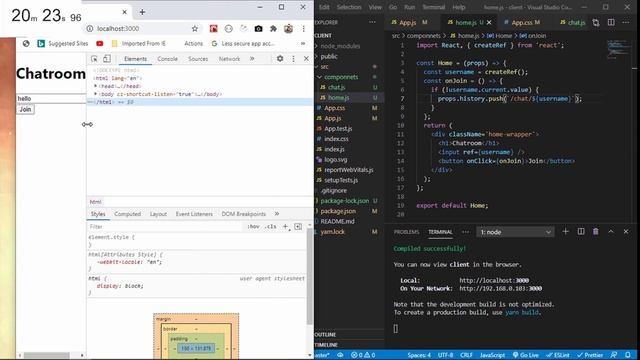Toggle the computed styles sidebar icon

(298, 227)
